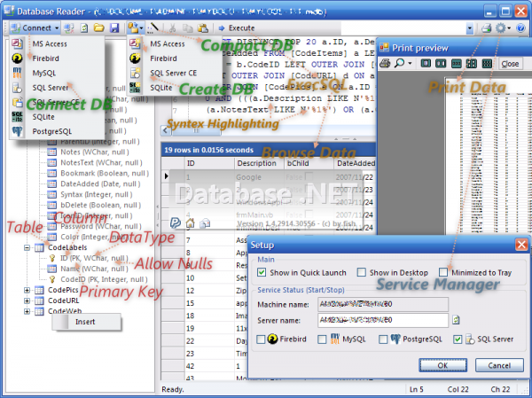Click the Execute query button
The image size is (532, 398).
click(x=235, y=27)
